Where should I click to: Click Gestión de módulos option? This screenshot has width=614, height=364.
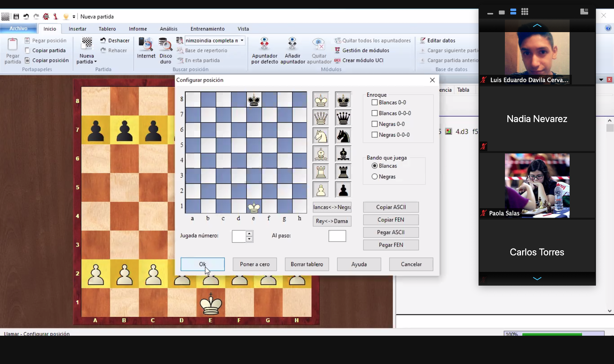point(362,51)
